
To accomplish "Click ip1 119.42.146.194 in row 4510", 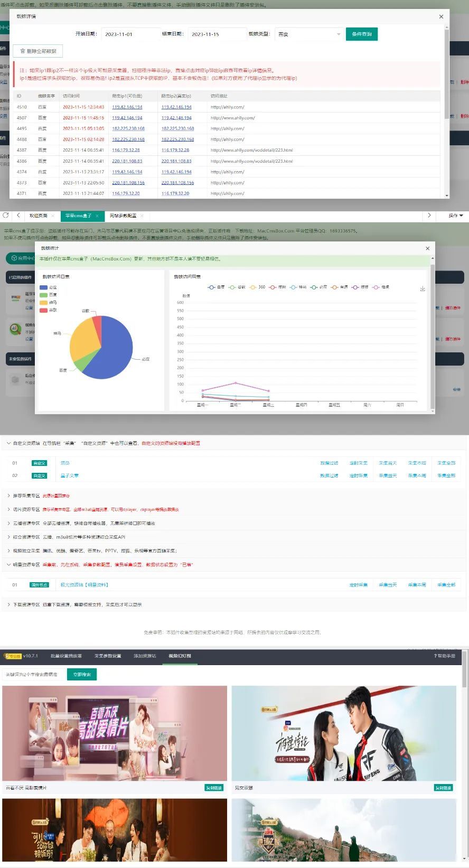I will tap(127, 107).
